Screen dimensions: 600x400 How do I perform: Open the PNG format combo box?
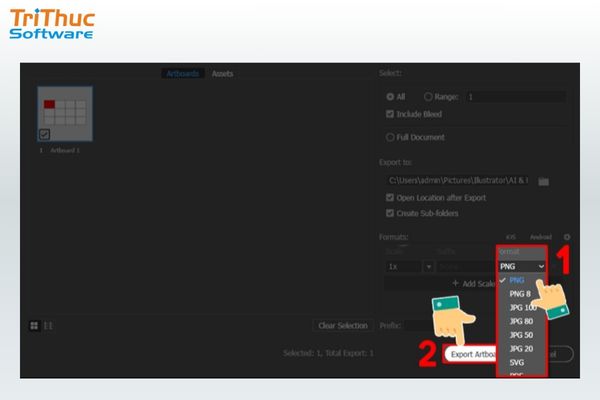point(522,266)
